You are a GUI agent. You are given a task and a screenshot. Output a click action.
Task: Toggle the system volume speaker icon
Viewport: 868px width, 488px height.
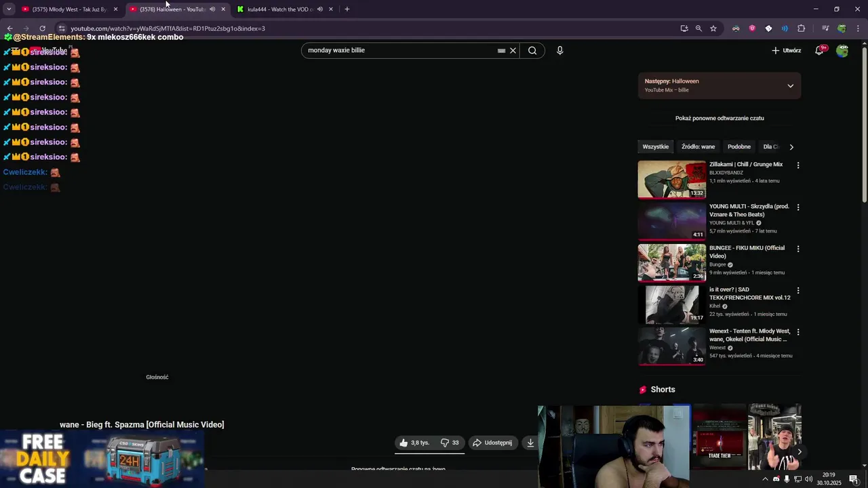808,479
